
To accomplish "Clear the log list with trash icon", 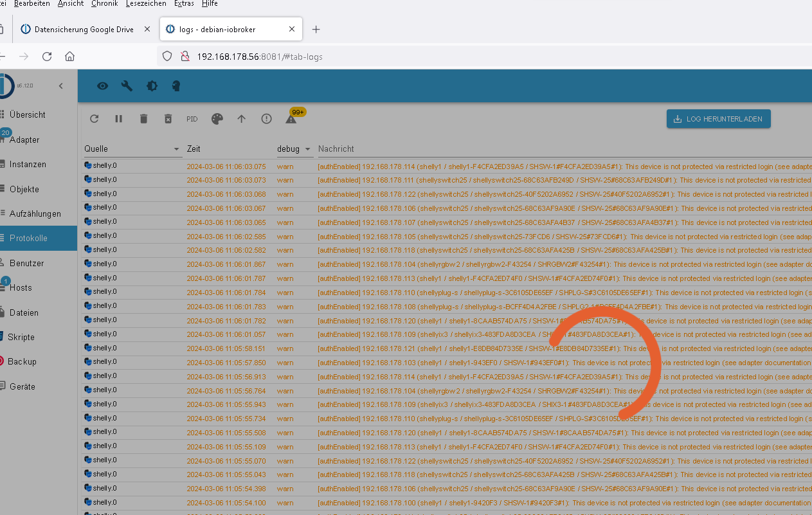I will 143,119.
